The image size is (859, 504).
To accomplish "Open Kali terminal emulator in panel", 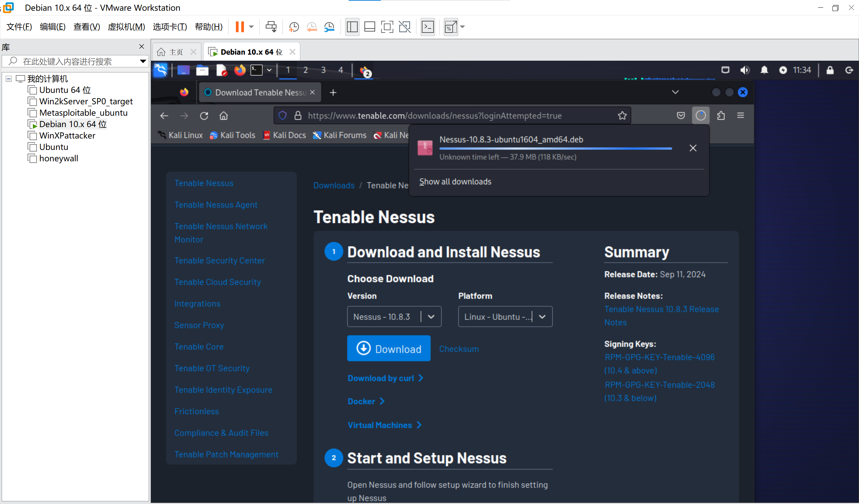I will tap(256, 70).
